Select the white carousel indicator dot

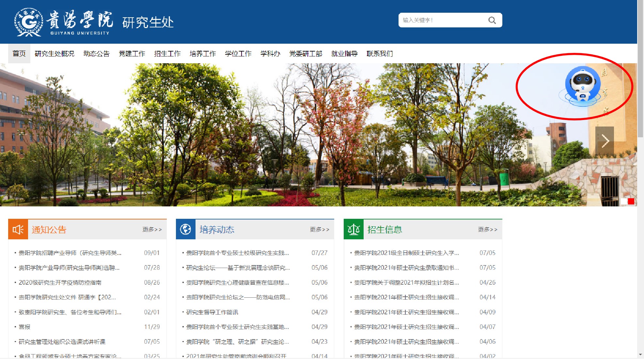(623, 201)
